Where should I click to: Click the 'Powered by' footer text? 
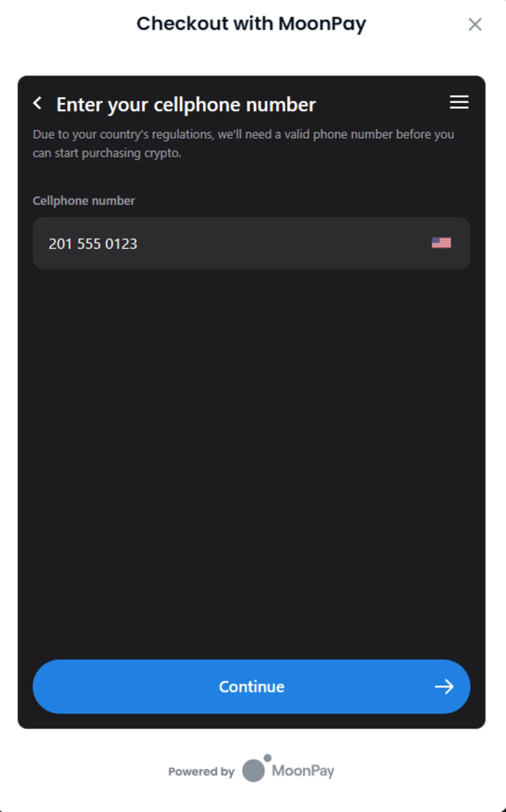coord(201,771)
